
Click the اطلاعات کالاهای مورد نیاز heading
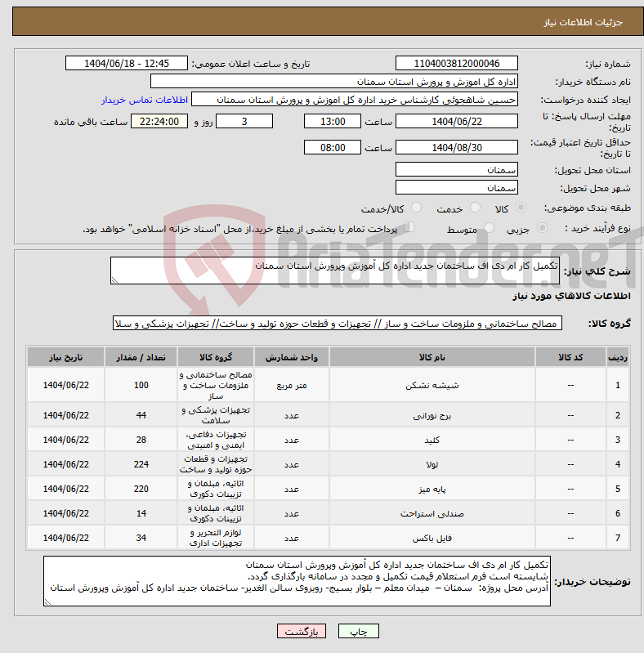(571, 296)
